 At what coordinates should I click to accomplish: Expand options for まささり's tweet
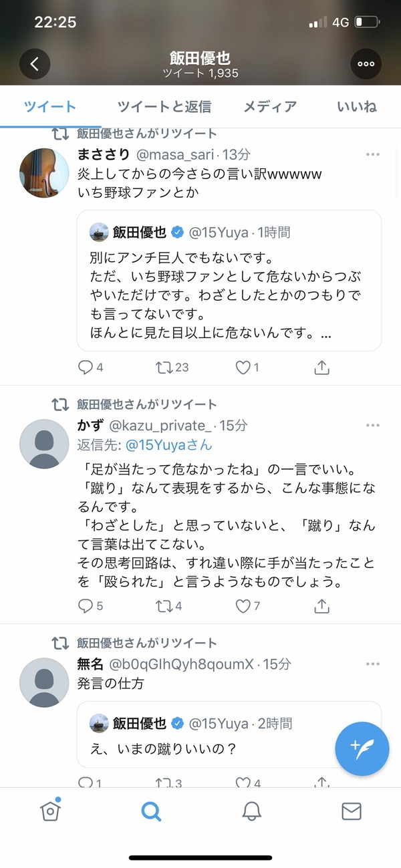tap(372, 155)
